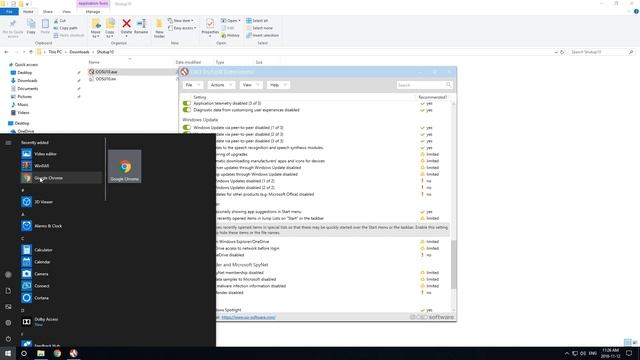Toggle Diagnostic data from customizing user experiences
The height and width of the screenshot is (360, 640).
187,110
